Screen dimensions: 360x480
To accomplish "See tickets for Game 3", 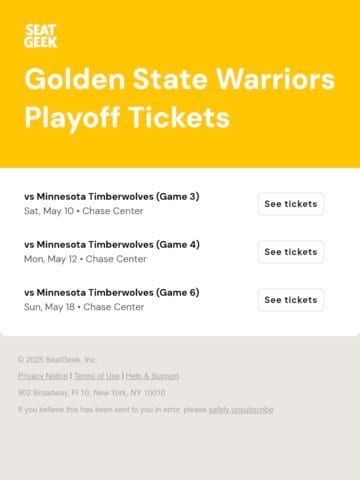I will click(291, 204).
